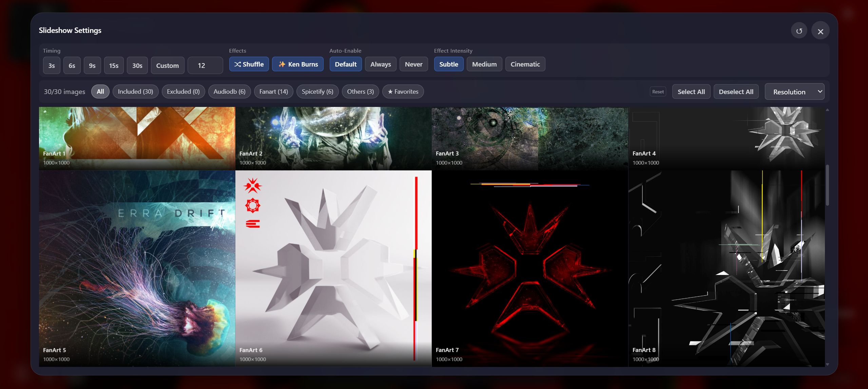The image size is (868, 389).
Task: Click the small Reset filter button
Action: (x=658, y=92)
